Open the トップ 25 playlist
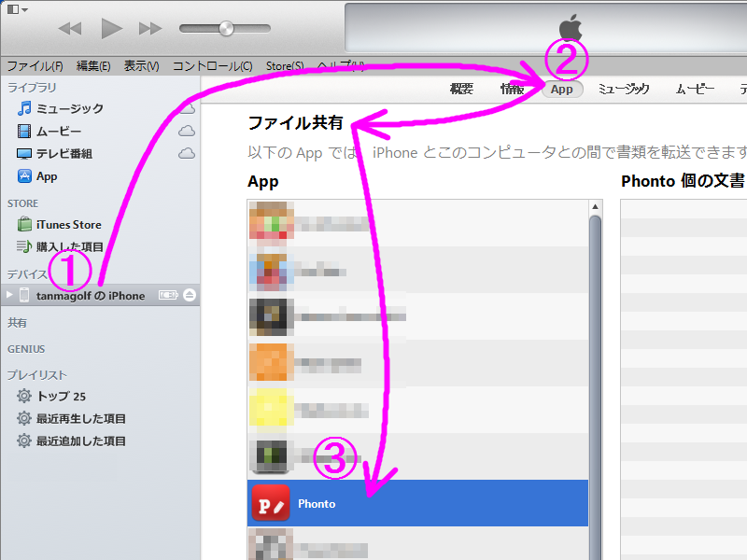The height and width of the screenshot is (560, 747). tap(62, 396)
